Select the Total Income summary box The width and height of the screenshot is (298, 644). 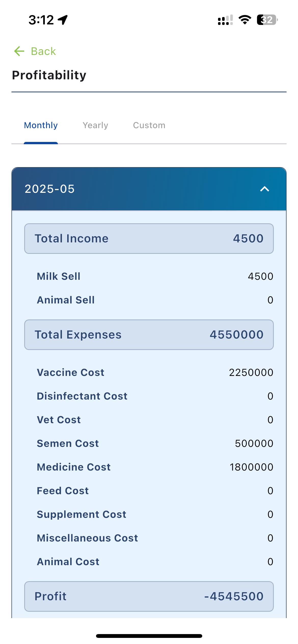[x=149, y=239]
